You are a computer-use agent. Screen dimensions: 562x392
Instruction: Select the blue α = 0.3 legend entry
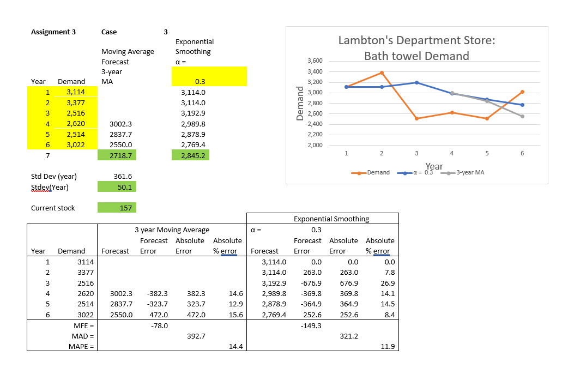415,172
